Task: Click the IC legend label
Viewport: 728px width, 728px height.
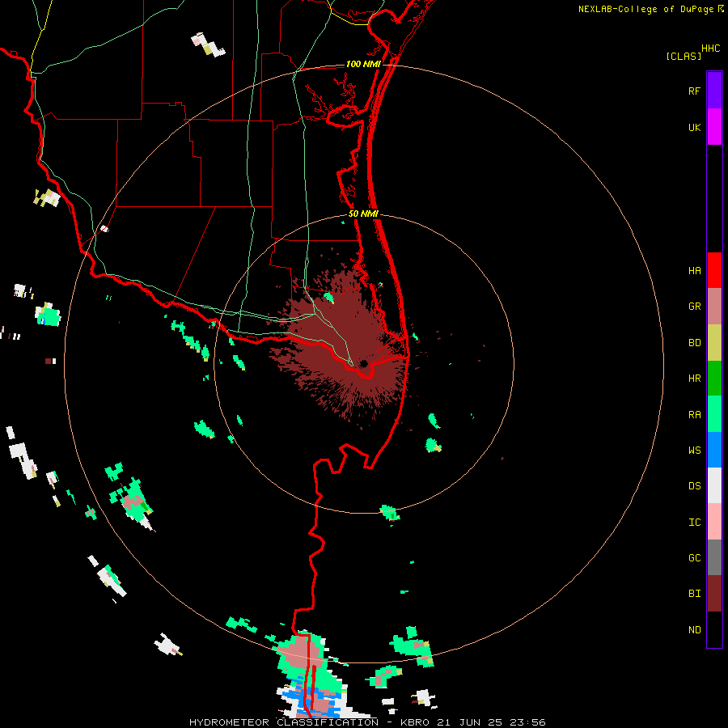Action: point(694,522)
